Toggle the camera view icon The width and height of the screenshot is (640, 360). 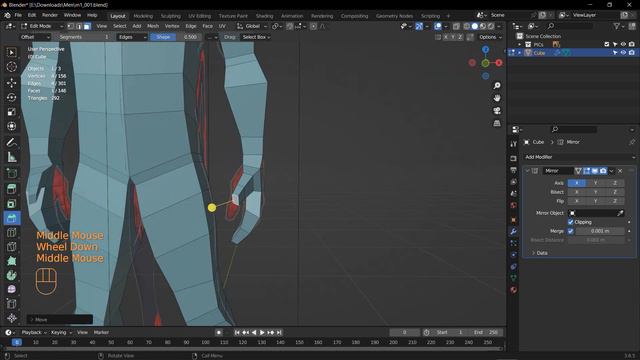click(497, 111)
